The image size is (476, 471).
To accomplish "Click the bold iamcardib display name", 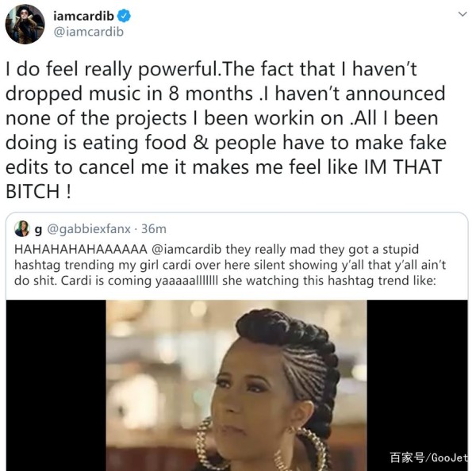I will click(83, 16).
